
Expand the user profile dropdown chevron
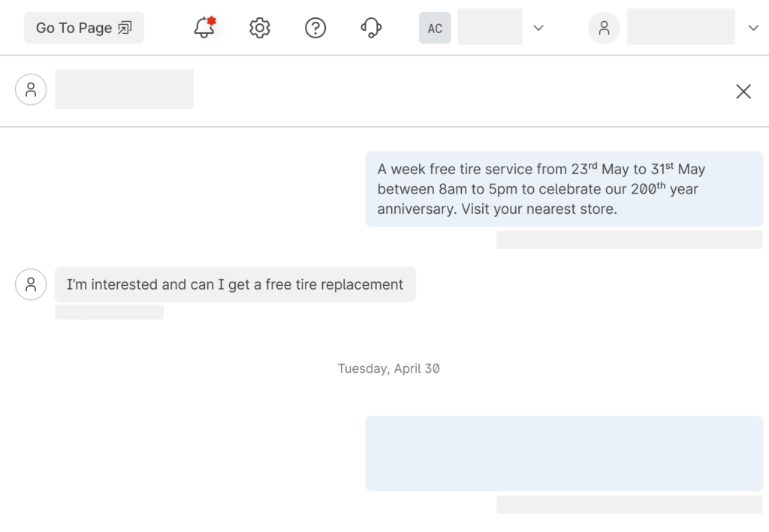point(753,28)
